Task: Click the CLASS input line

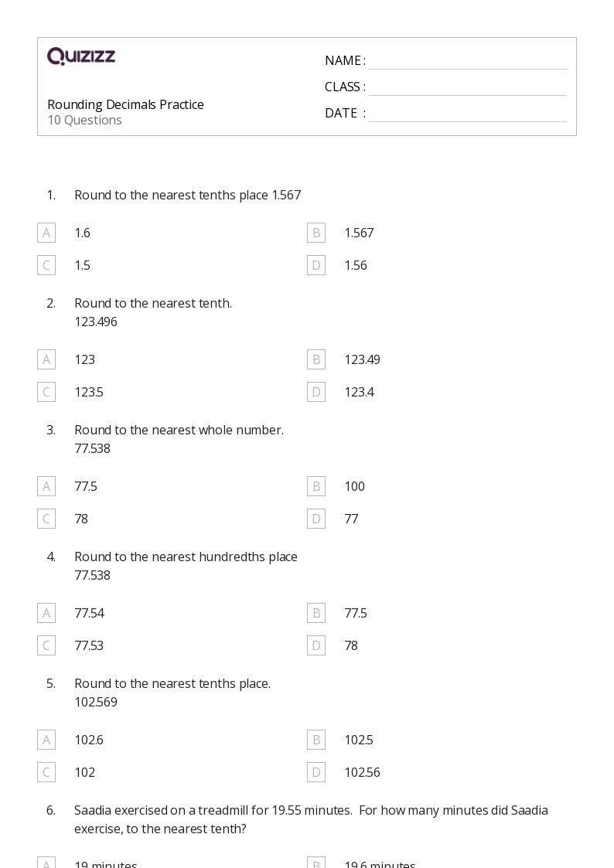Action: click(x=468, y=88)
